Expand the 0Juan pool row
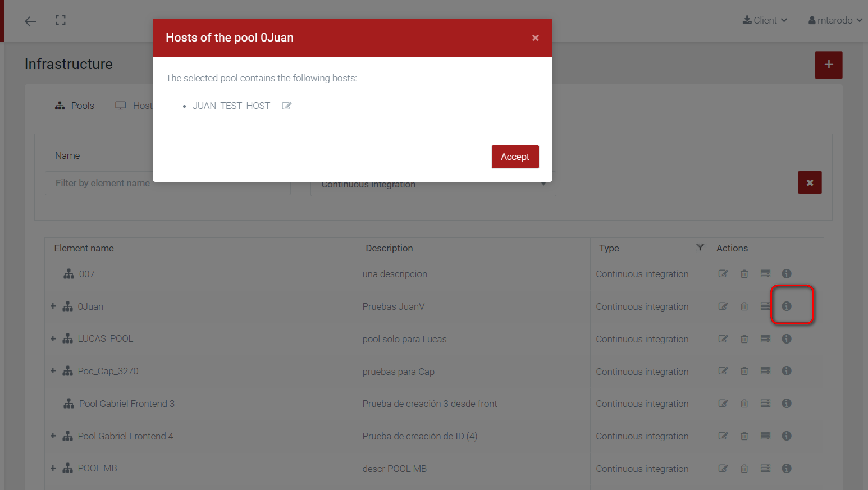868x490 pixels. pos(53,306)
